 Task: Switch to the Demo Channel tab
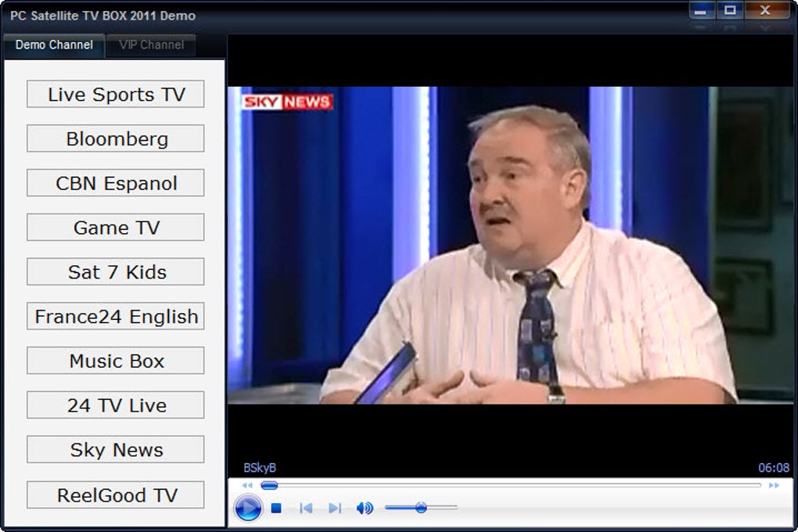tap(55, 45)
